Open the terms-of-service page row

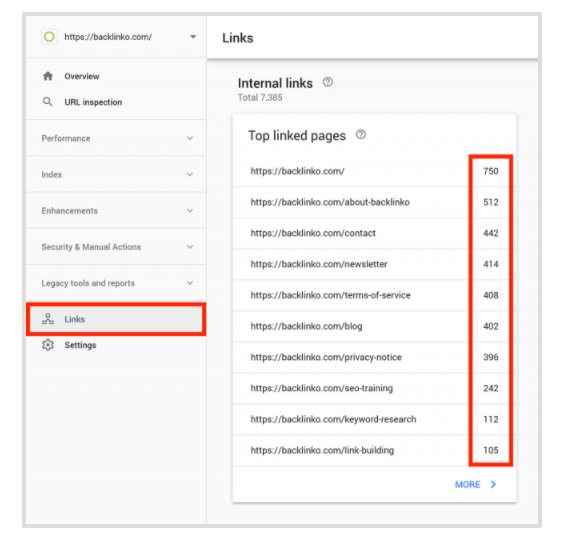click(374, 295)
